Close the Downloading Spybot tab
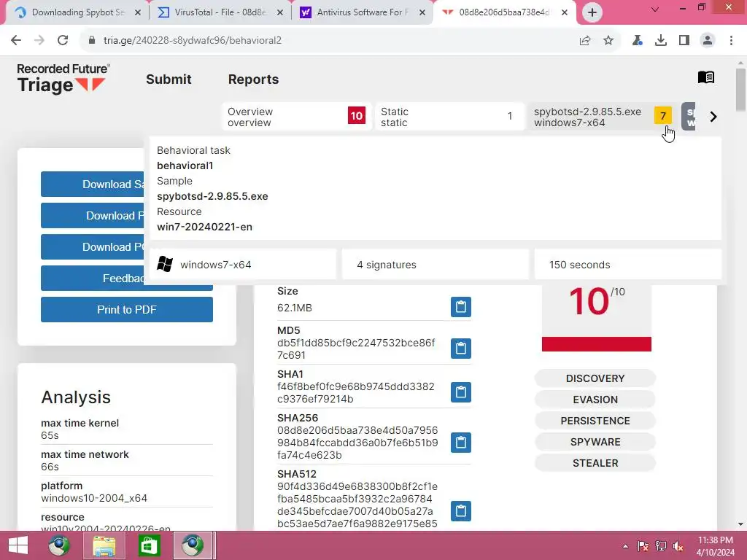The width and height of the screenshot is (747, 560). [138, 13]
